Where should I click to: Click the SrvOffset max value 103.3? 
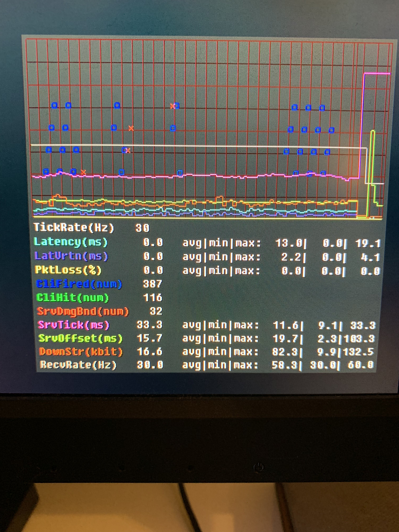point(359,339)
